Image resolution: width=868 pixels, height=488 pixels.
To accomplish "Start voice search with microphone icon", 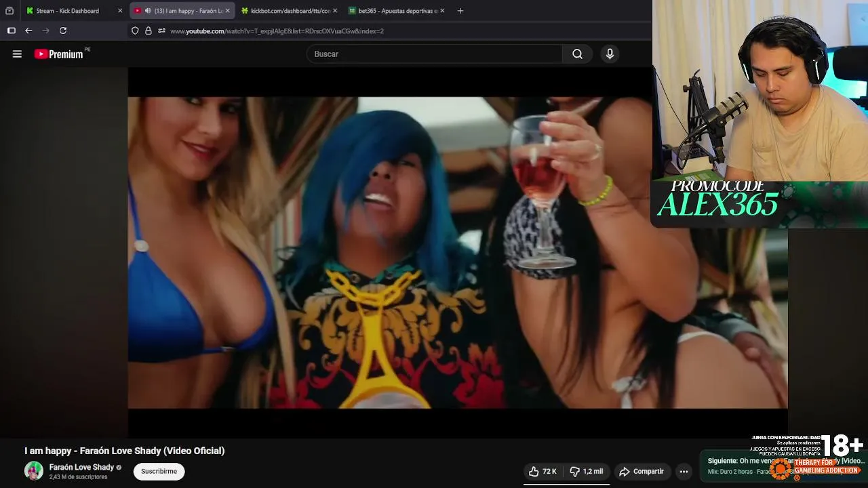I will click(x=610, y=54).
